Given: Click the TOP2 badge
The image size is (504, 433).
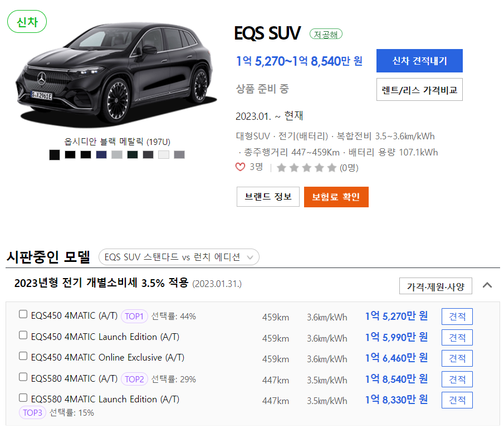Looking at the screenshot, I should [x=134, y=380].
